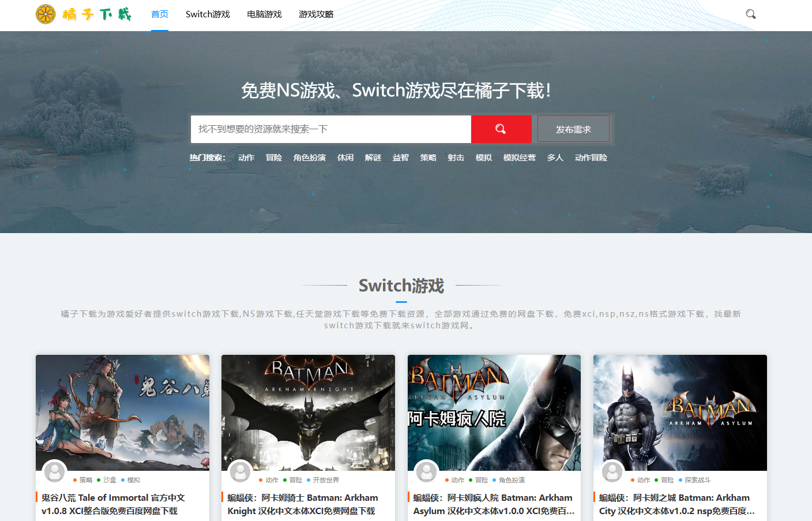Select hot search tag 模拟
The width and height of the screenshot is (812, 521).
[x=484, y=158]
